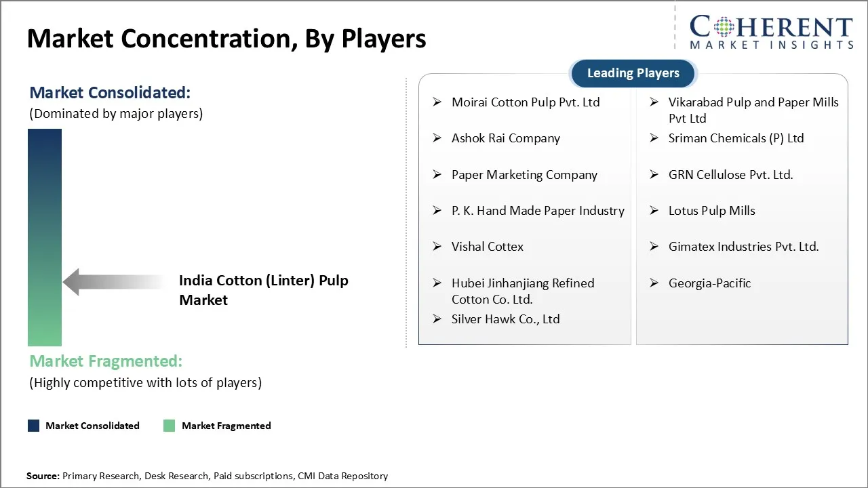Click the arrow bullet beside Ashok Rai Company
868x488 pixels.
(437, 138)
